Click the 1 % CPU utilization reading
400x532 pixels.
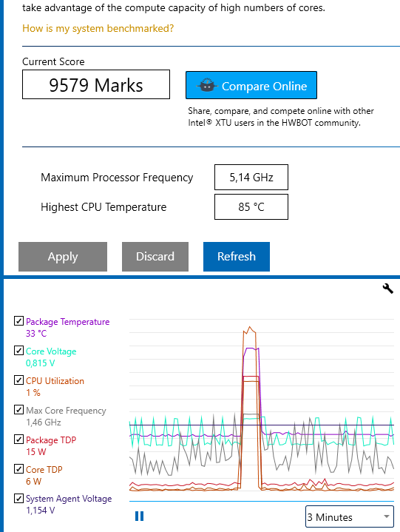(33, 393)
